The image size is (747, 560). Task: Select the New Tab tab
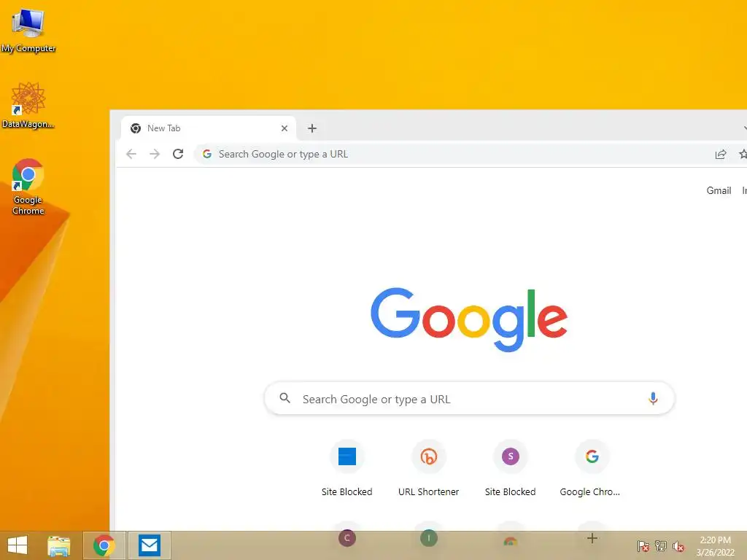209,128
